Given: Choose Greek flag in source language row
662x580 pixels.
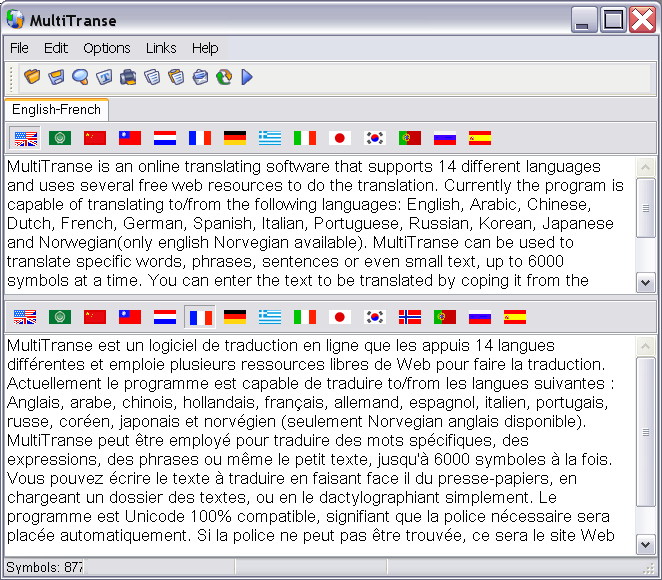Looking at the screenshot, I should pos(270,138).
